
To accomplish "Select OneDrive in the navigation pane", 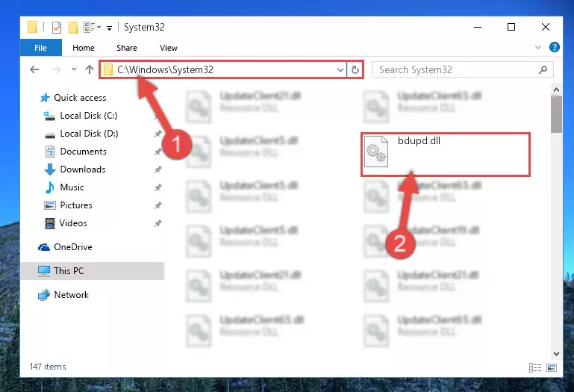I will tap(73, 247).
